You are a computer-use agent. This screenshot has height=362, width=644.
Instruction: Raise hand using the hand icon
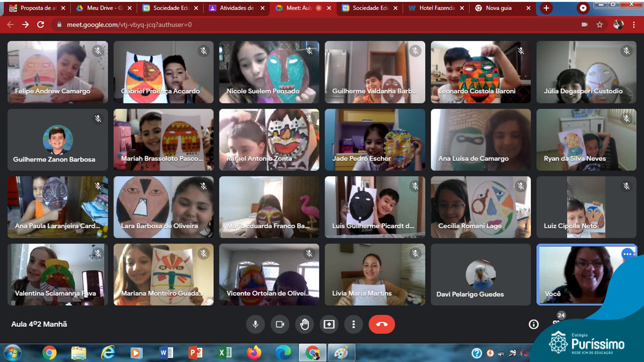click(x=304, y=324)
